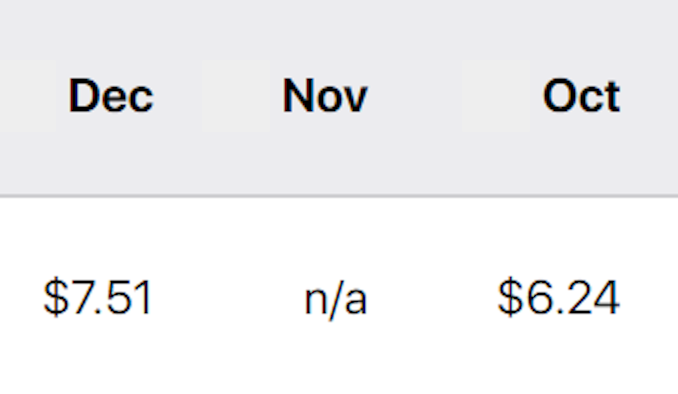Click the n/a value under Nov

point(336,300)
